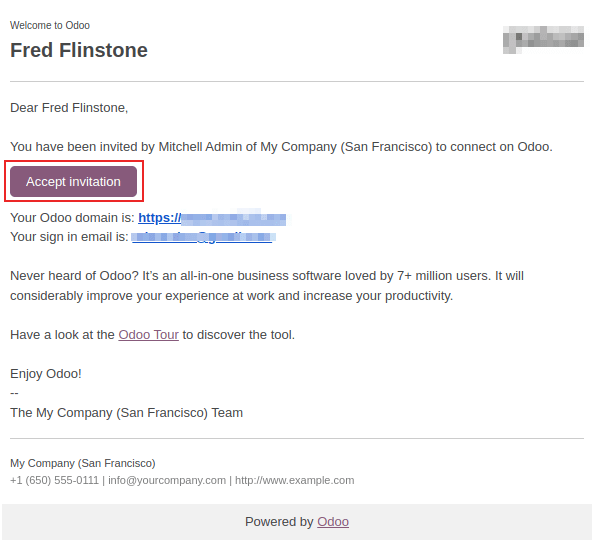Click the Fred Flinstone heading

(x=79, y=51)
